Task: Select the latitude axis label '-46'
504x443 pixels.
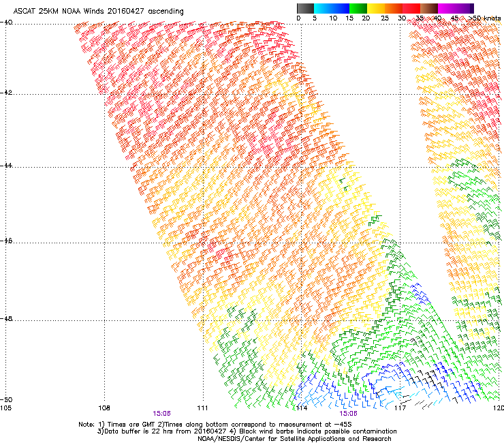Action: 6,241
